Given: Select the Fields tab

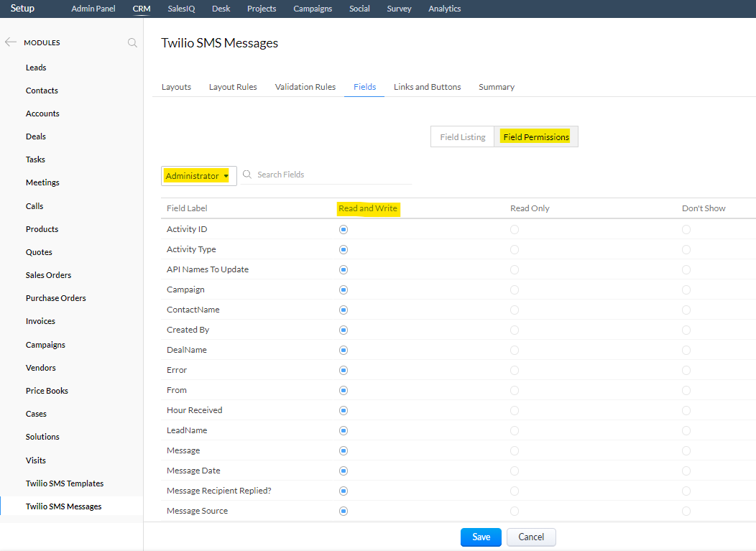Looking at the screenshot, I should pyautogui.click(x=364, y=87).
